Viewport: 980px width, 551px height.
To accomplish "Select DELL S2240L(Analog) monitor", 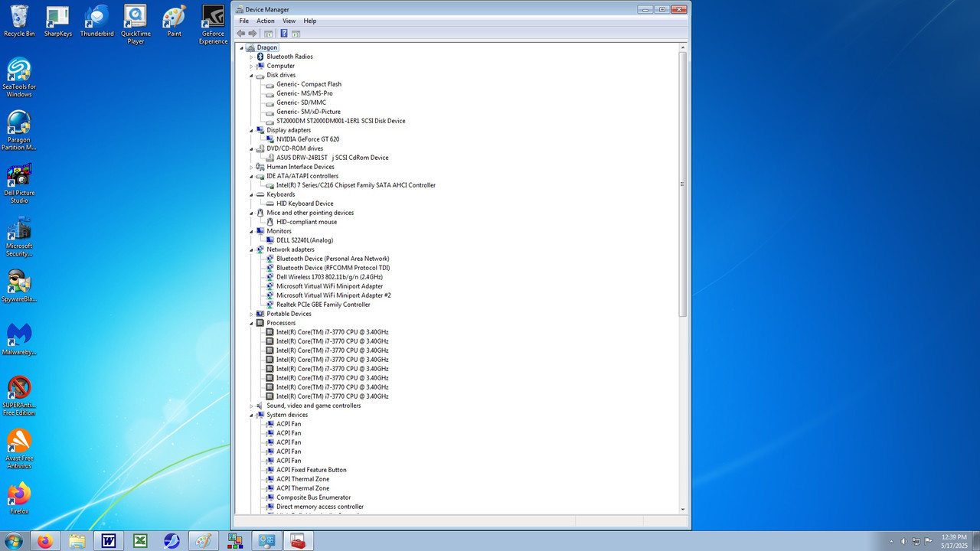I will [305, 240].
